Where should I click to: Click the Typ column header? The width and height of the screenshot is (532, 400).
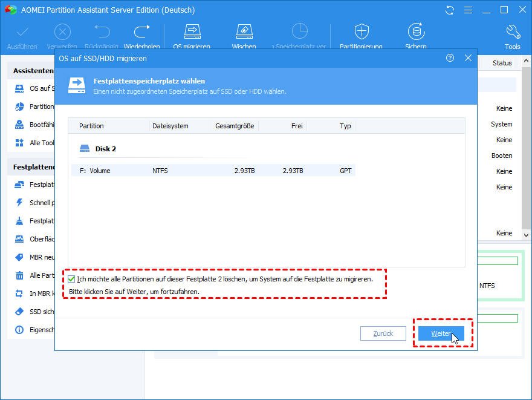(345, 126)
